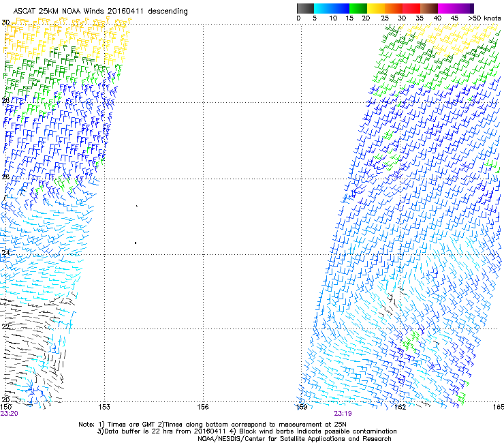
Task: Click the '15' label under the color bar
Action: point(349,18)
